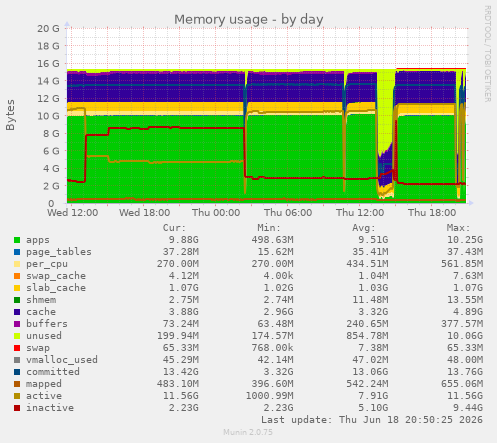Click the vmalloc_used gray swatch
497x443 pixels.
[x=17, y=360]
